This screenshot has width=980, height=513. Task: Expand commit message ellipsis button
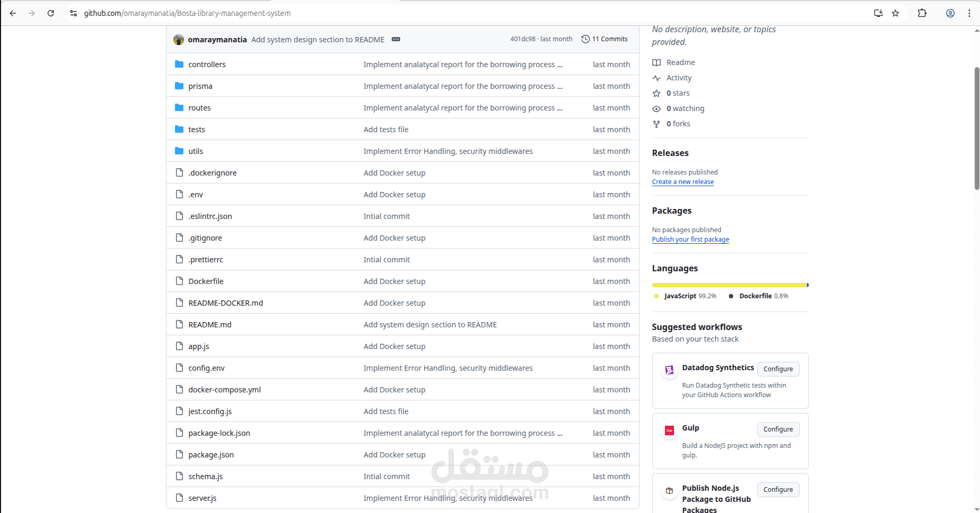(x=396, y=39)
